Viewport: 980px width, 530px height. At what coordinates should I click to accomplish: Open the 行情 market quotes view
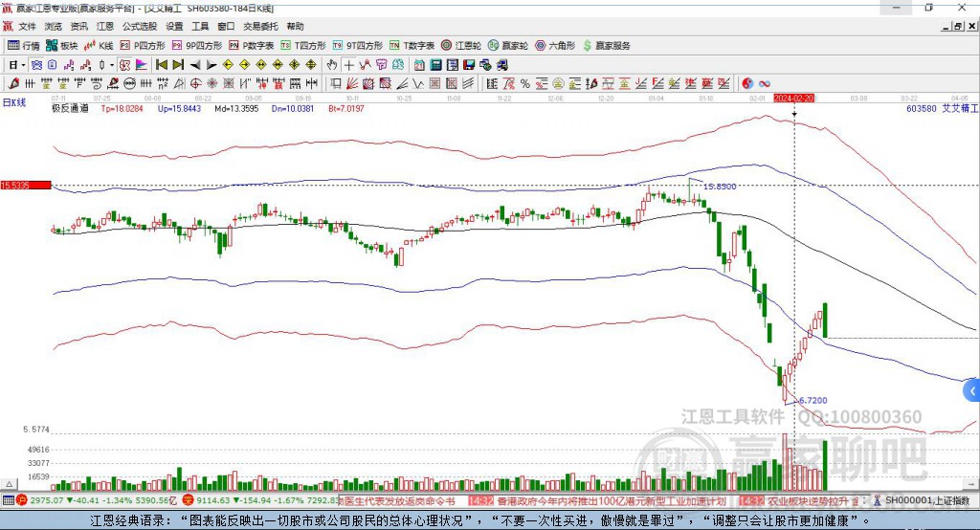coord(24,46)
